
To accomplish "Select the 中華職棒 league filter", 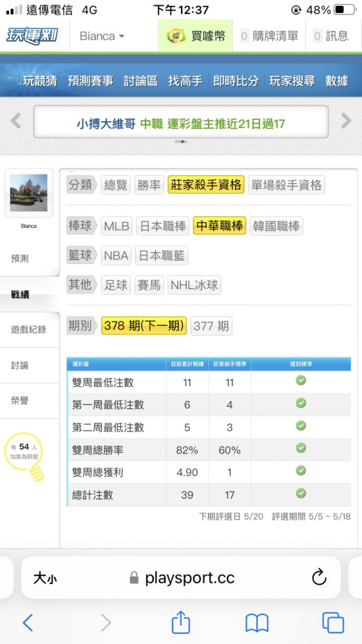I will [220, 226].
